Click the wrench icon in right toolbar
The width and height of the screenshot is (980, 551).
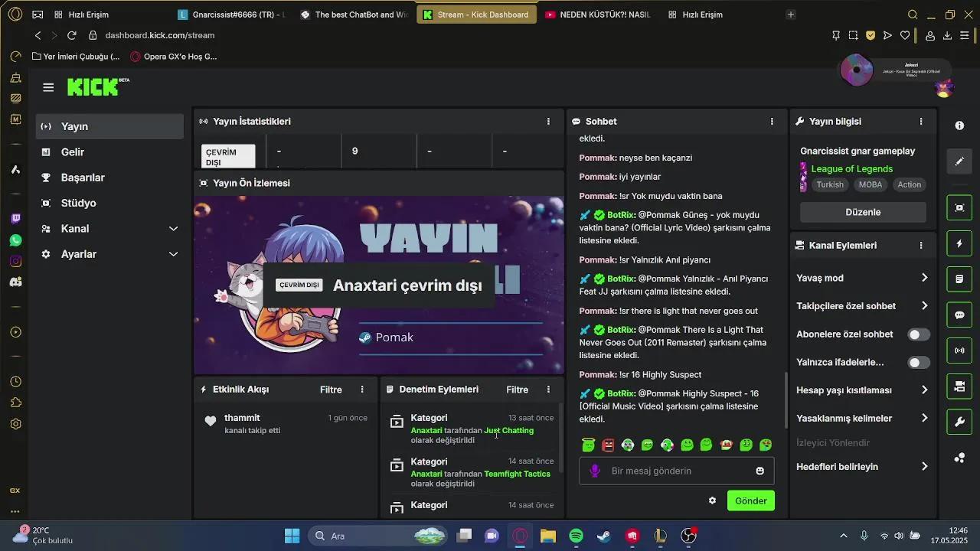coord(959,422)
